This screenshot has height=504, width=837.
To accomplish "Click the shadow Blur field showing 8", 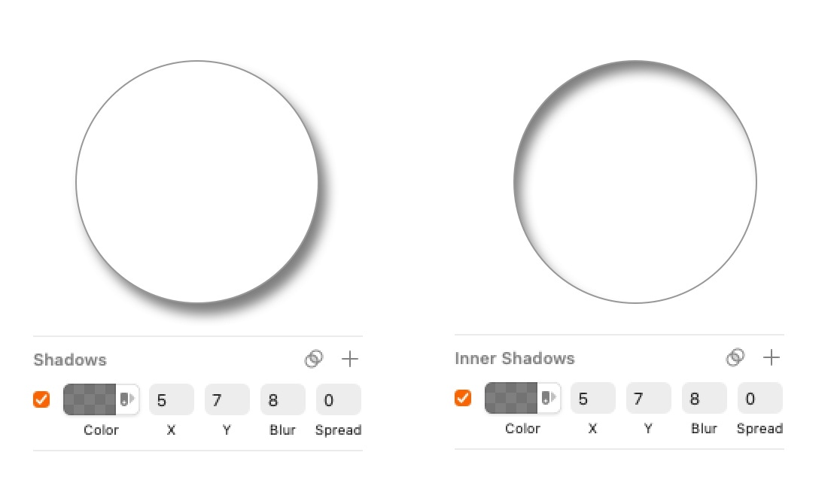I will point(282,399).
